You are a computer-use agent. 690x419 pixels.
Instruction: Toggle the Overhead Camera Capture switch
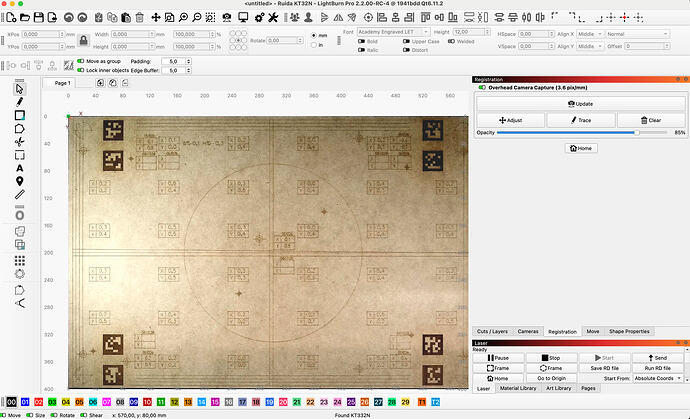[482, 88]
